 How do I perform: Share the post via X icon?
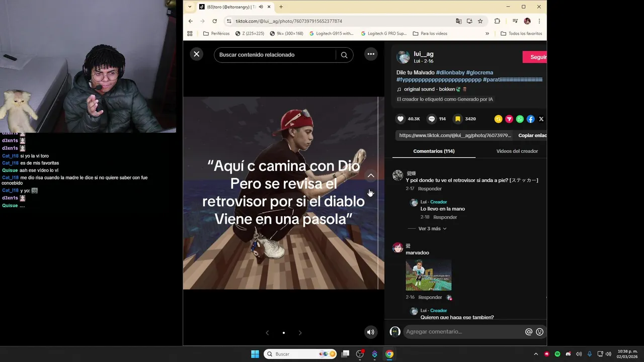[x=541, y=119]
